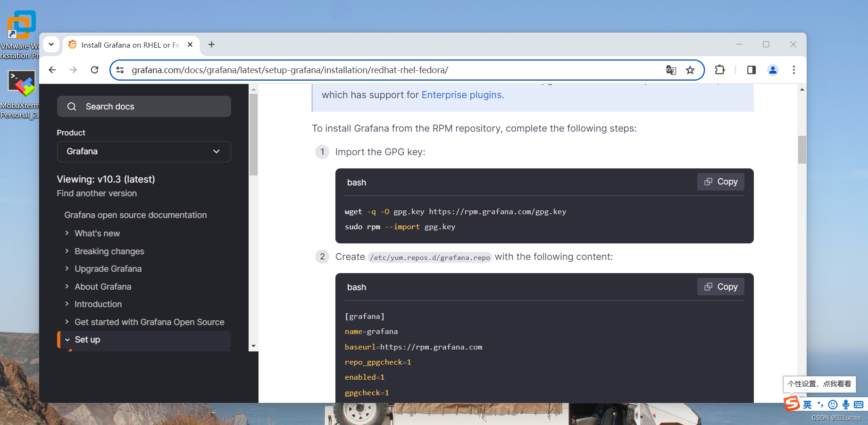Click the Viewing: v10.3 (latest) heading
Screen dimensions: 868x425
(x=106, y=179)
